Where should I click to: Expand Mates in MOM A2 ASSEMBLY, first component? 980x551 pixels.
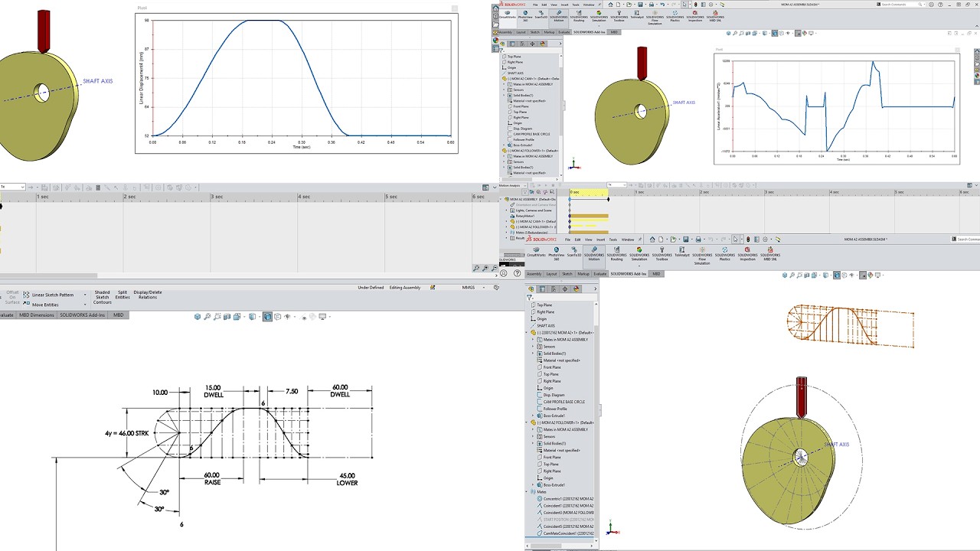532,340
